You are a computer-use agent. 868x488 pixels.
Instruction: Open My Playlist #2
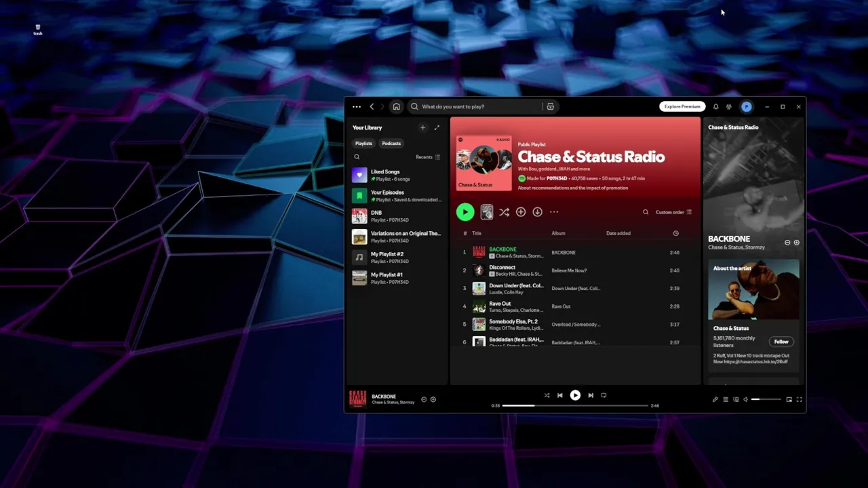[x=397, y=258]
